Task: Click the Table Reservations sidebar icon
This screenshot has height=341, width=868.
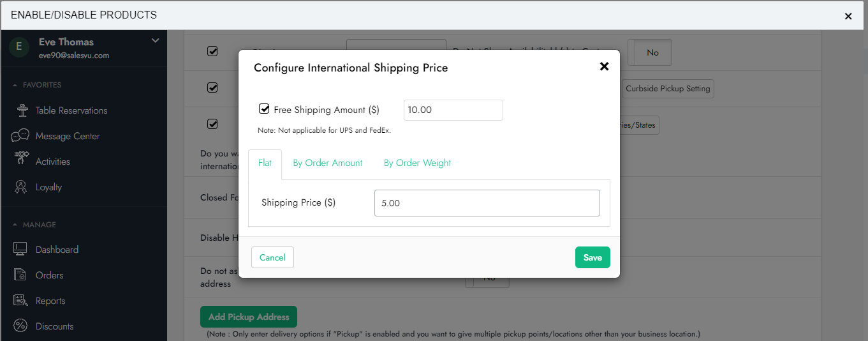Action: pyautogui.click(x=23, y=110)
